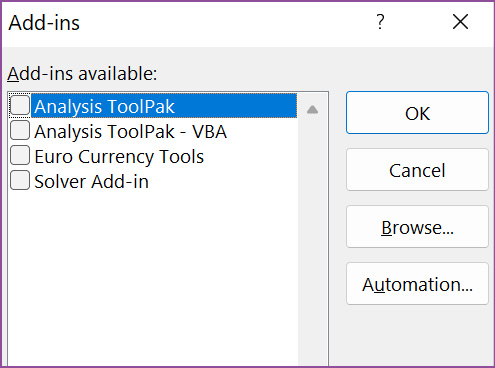Close the Add-ins dialog with X

[460, 22]
